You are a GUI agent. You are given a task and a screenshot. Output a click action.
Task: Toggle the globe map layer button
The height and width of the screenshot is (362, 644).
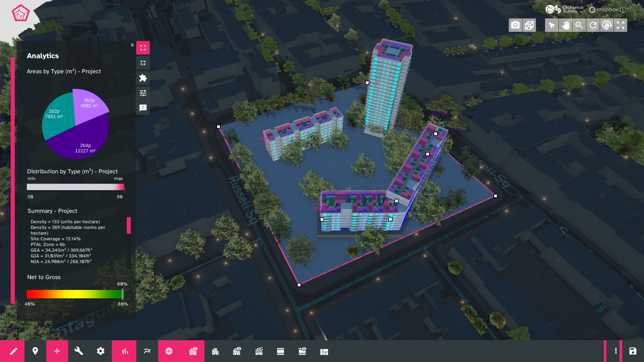coord(169,351)
